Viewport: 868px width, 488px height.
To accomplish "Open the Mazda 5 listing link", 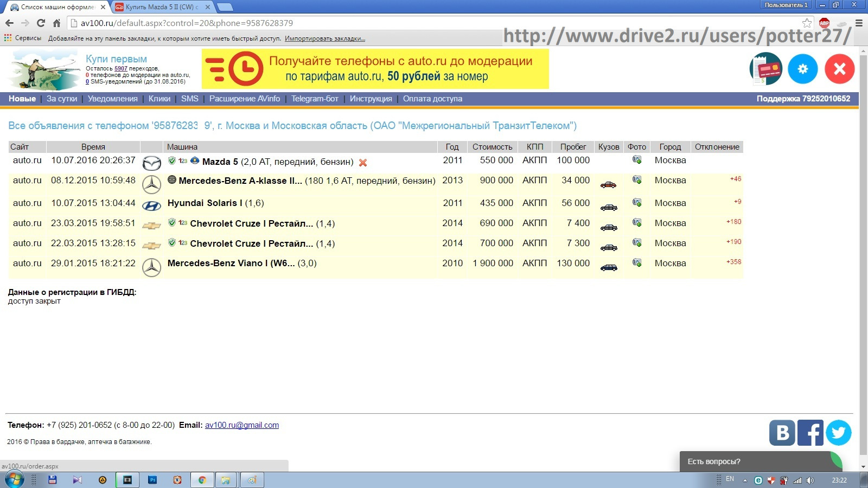I will click(220, 162).
